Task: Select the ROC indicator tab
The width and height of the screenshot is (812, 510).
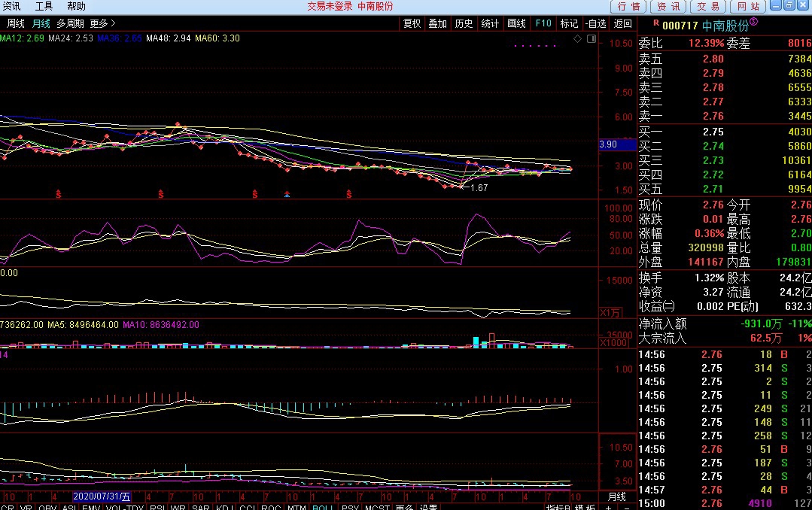Action: 271,507
